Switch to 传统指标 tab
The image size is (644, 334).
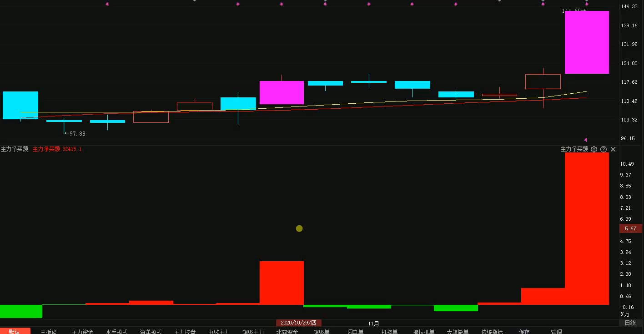(492, 332)
